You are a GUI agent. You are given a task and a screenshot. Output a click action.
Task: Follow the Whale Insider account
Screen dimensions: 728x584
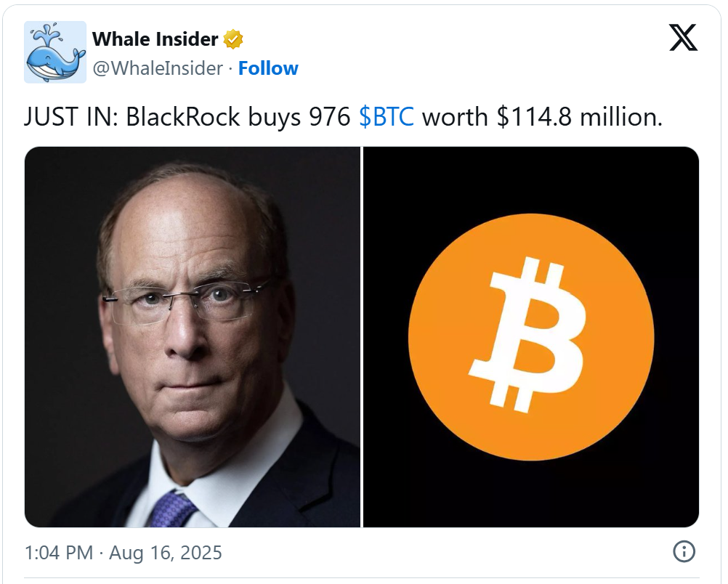tap(268, 68)
